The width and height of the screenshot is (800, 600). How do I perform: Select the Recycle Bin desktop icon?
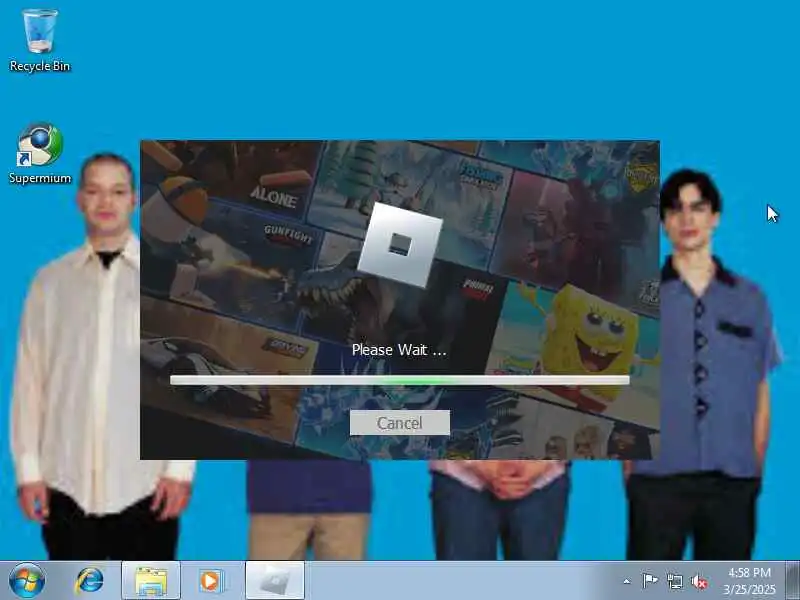40,41
